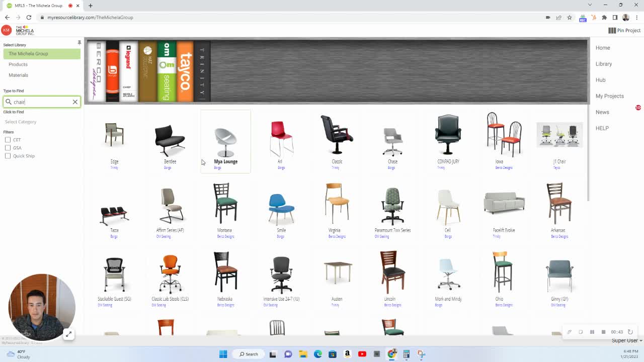Viewport: 644px width, 362px height.
Task: Expand the webcam overlay
Action: (x=68, y=334)
